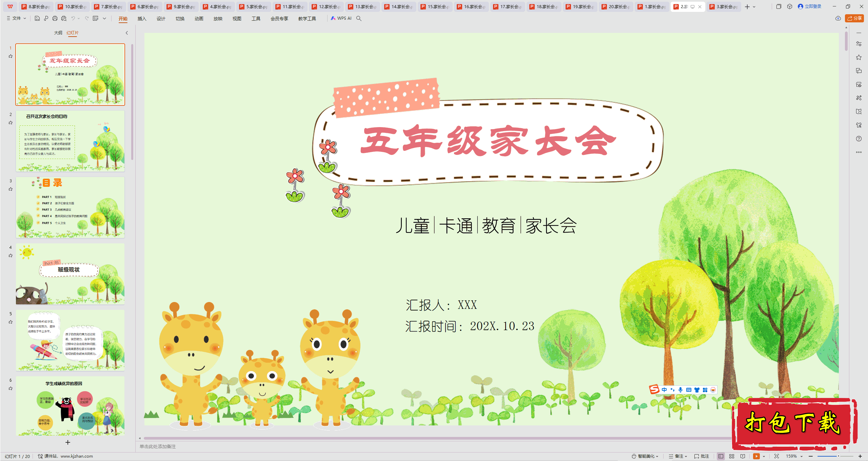Open the 视图 ribbon tab

coord(237,19)
